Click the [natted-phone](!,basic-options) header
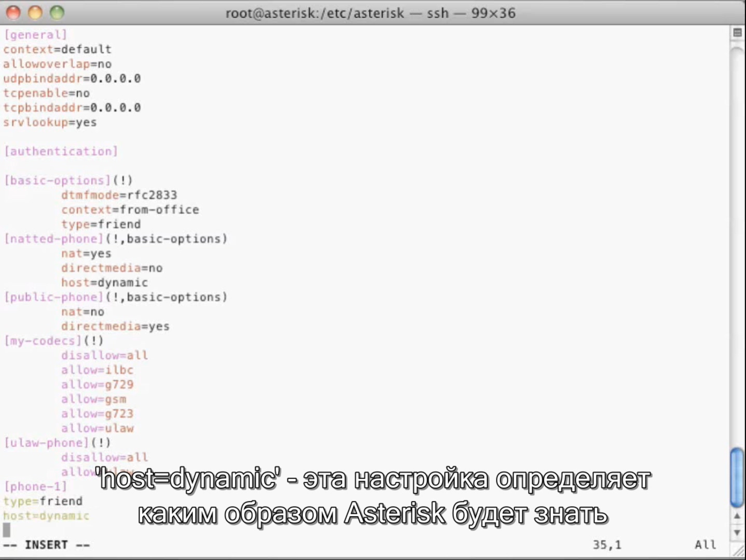Screen dimensions: 746x560 click(x=115, y=239)
